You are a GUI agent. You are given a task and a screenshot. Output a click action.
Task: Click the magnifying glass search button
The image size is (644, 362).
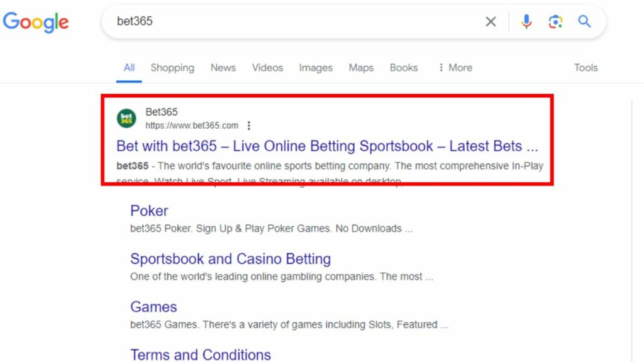click(x=584, y=21)
